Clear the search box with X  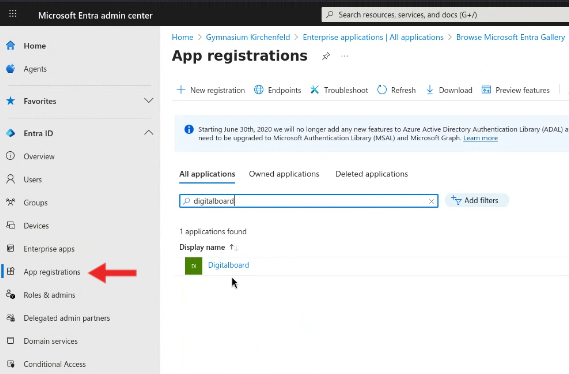(431, 201)
